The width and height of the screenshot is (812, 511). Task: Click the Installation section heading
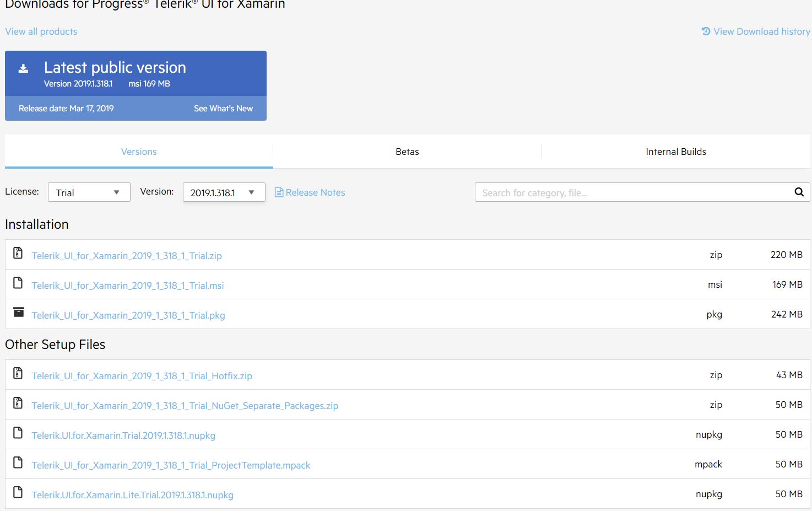[x=37, y=224]
